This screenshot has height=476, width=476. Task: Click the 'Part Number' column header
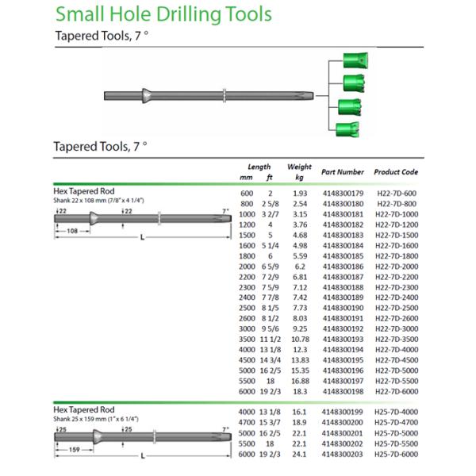343,171
